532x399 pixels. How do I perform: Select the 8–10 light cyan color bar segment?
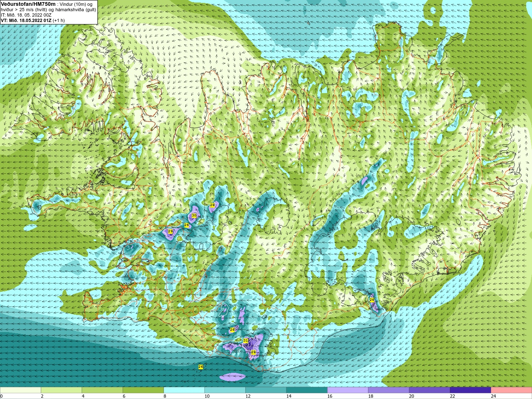point(184,390)
